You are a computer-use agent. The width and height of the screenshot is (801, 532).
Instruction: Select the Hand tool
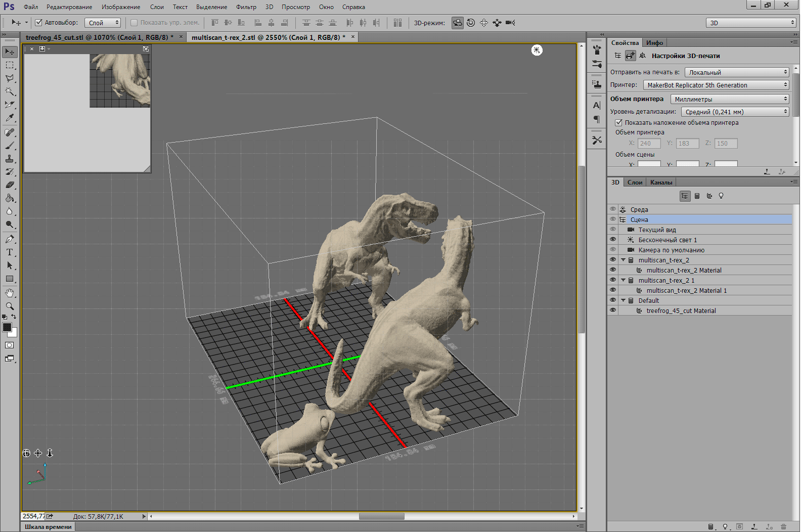pyautogui.click(x=10, y=293)
